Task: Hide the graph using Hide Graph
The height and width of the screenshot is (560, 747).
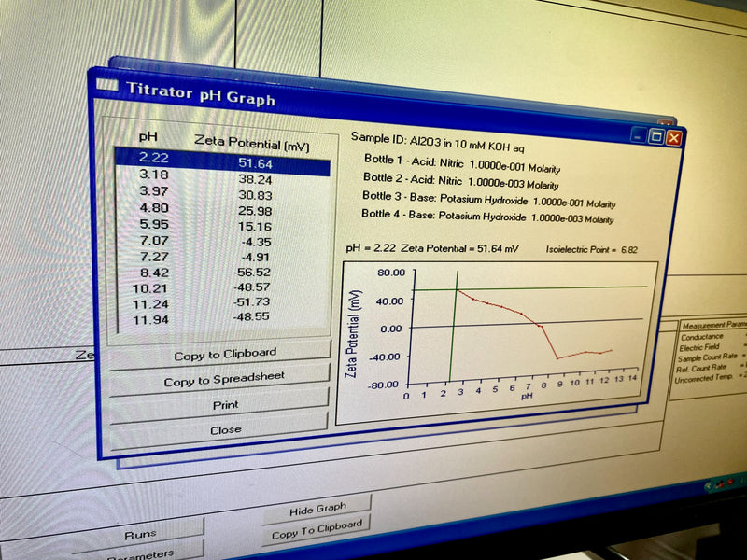Action: point(317,508)
